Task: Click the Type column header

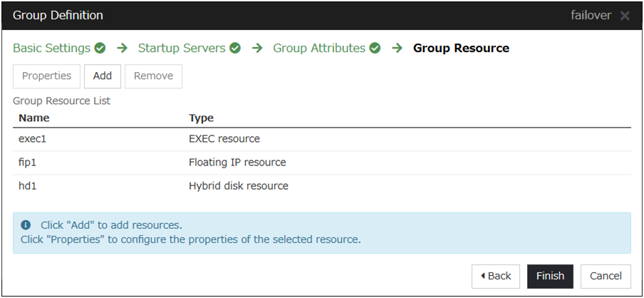Action: [201, 118]
